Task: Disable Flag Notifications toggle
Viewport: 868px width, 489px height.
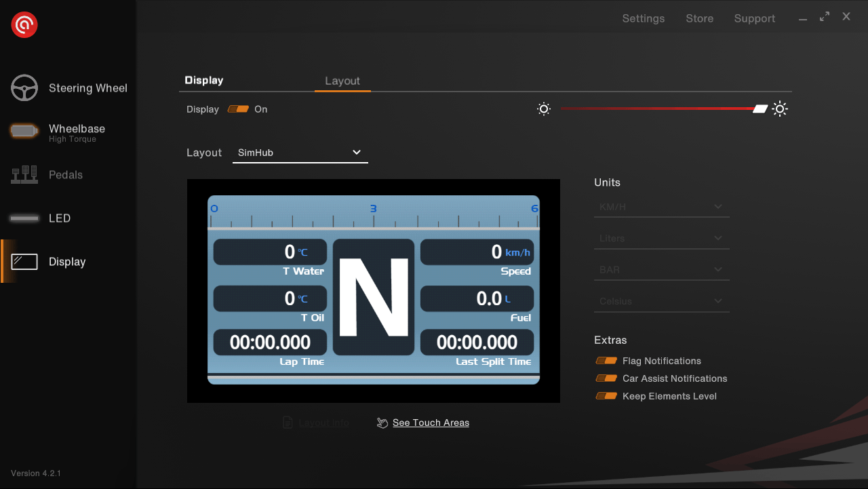Action: click(x=606, y=361)
